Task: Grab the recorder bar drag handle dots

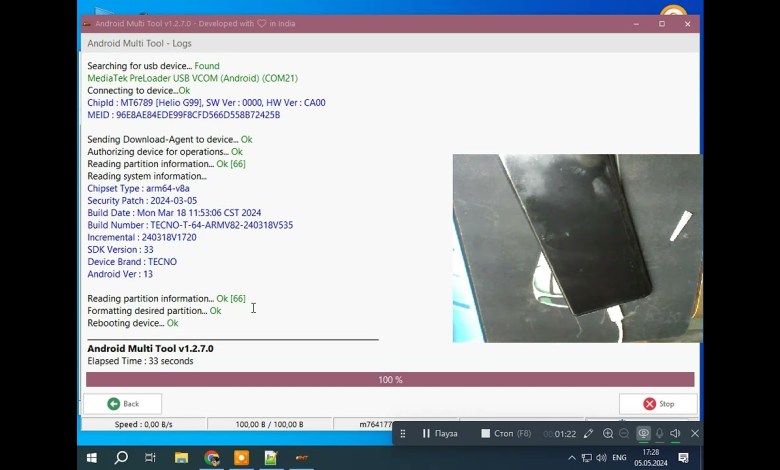Action: point(403,434)
